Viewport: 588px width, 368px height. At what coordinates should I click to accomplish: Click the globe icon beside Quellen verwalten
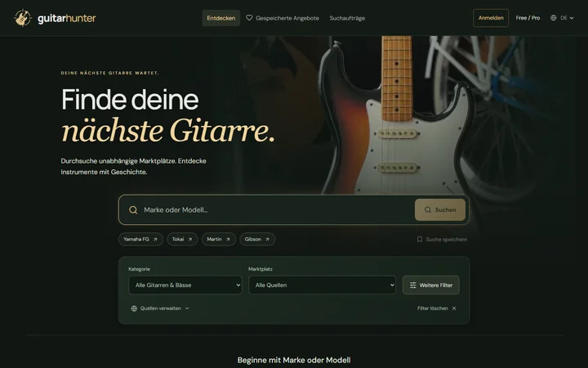(x=134, y=308)
